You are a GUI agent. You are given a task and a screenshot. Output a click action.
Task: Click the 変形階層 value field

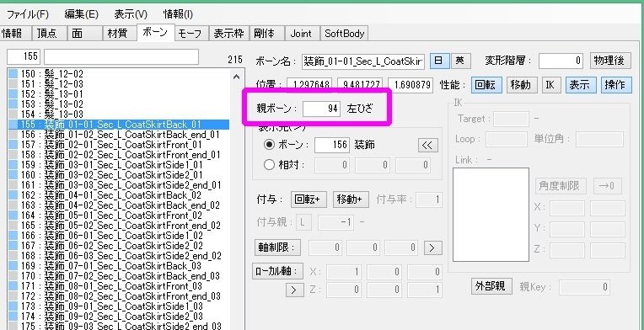(x=561, y=61)
